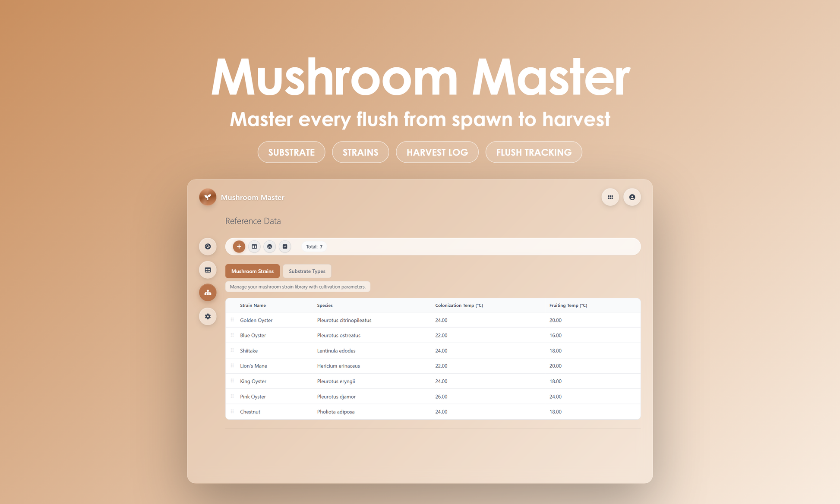Image resolution: width=840 pixels, height=504 pixels.
Task: Switch to the Substrate Types tab
Action: [x=307, y=271]
